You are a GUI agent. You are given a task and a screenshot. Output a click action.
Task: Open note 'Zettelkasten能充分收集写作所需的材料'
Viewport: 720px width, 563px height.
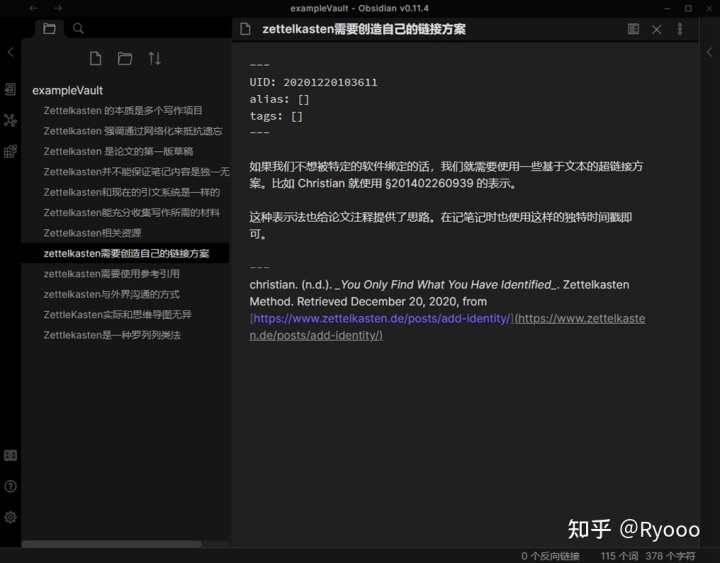(x=131, y=212)
